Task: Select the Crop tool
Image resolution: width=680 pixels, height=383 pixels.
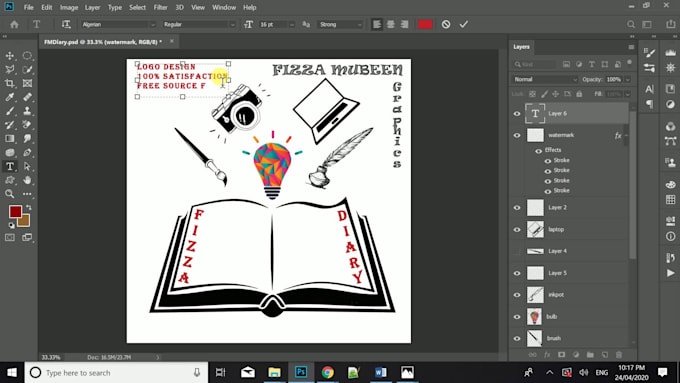Action: coord(10,83)
